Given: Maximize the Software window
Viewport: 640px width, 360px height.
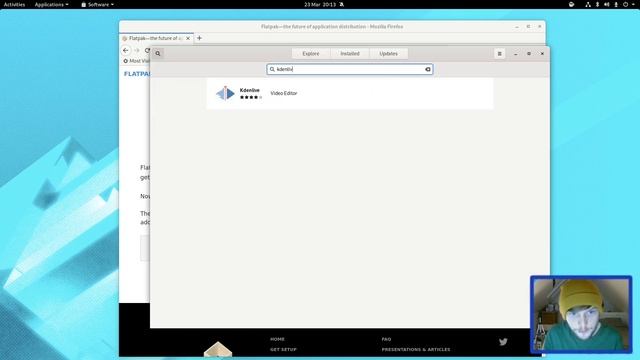Looking at the screenshot, I should pos(529,53).
